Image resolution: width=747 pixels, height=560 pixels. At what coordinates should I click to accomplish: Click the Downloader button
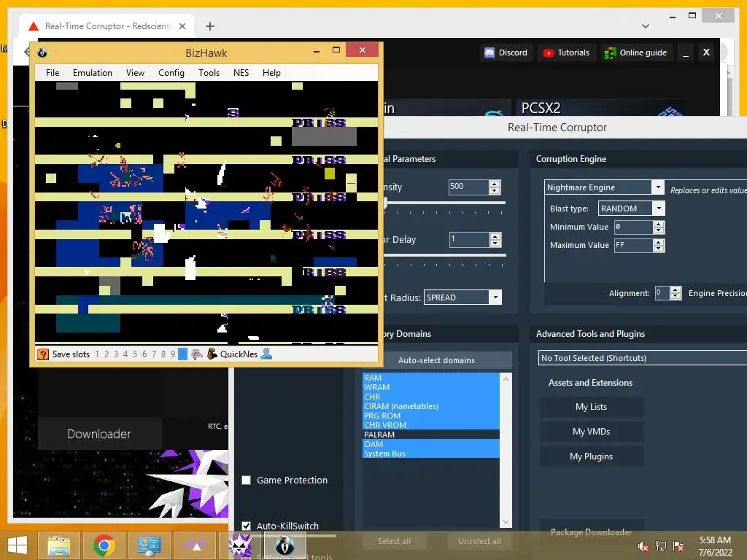coord(99,434)
